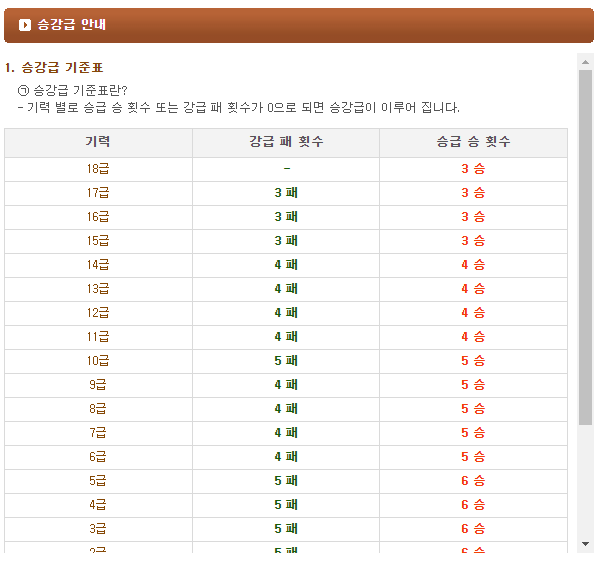The image size is (596, 561).
Task: Click the scrollbar track below the thumb
Action: pos(585,481)
